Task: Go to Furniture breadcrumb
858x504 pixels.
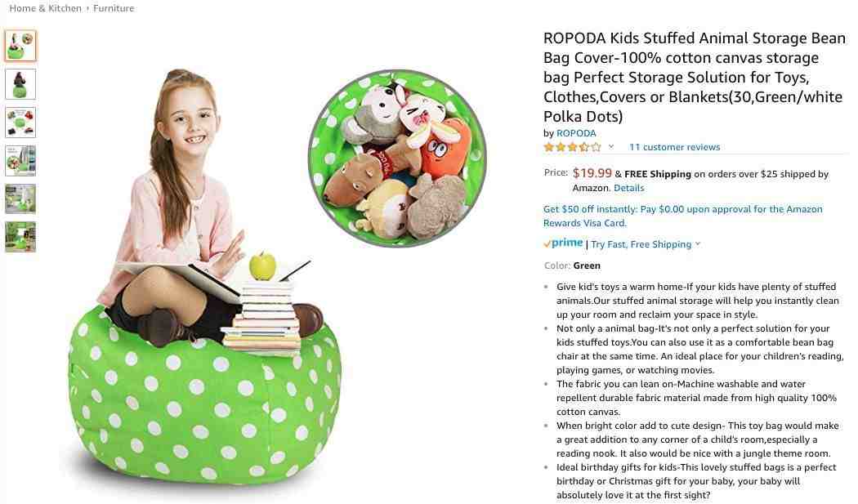Action: (x=114, y=8)
